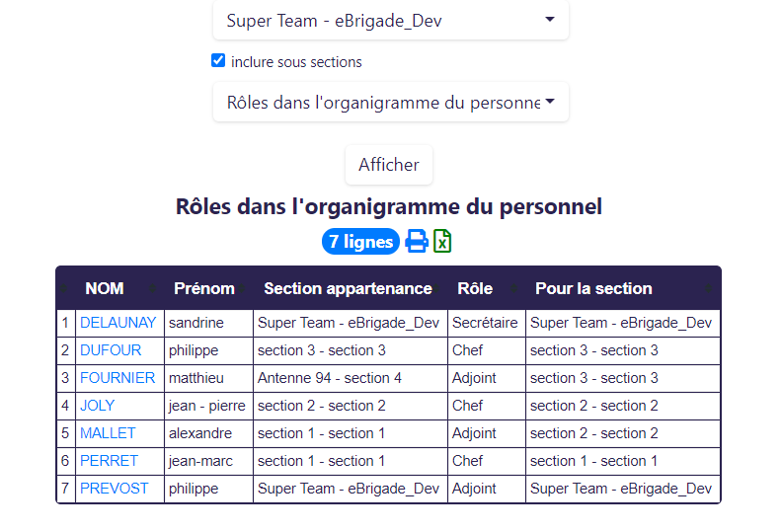Open the DELAUNAY personnel link
This screenshot has width=782, height=532.
(x=117, y=323)
